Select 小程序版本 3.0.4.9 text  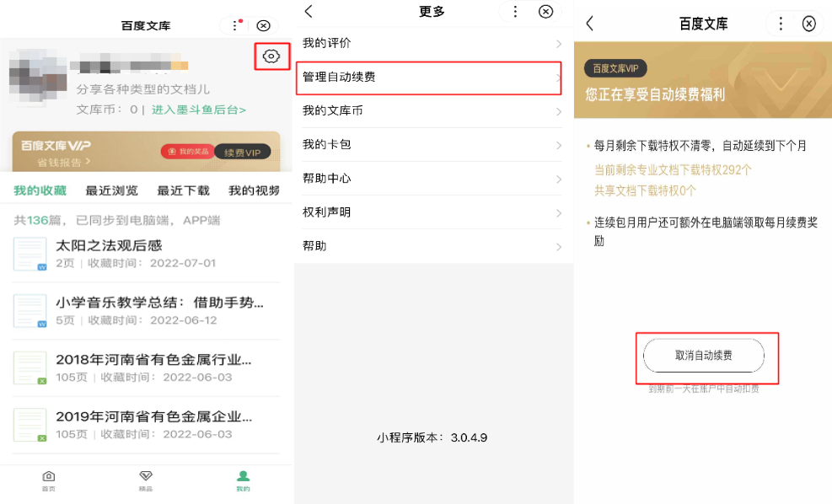tap(432, 437)
